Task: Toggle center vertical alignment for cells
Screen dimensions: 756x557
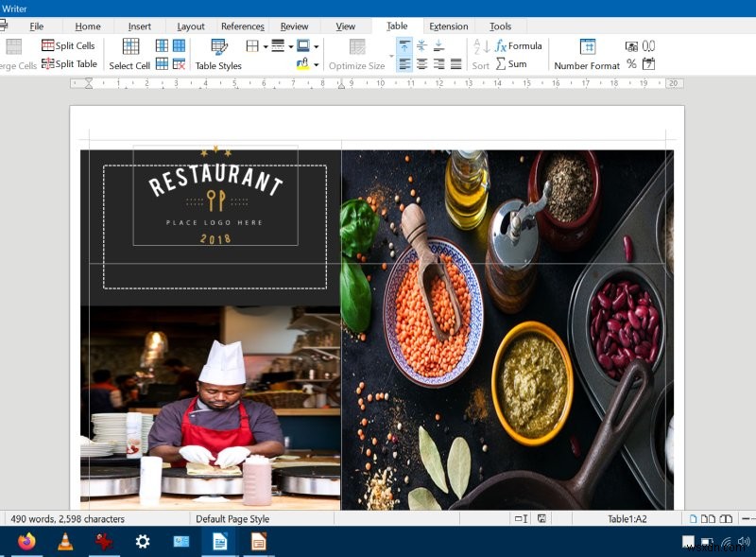Action: pos(421,45)
